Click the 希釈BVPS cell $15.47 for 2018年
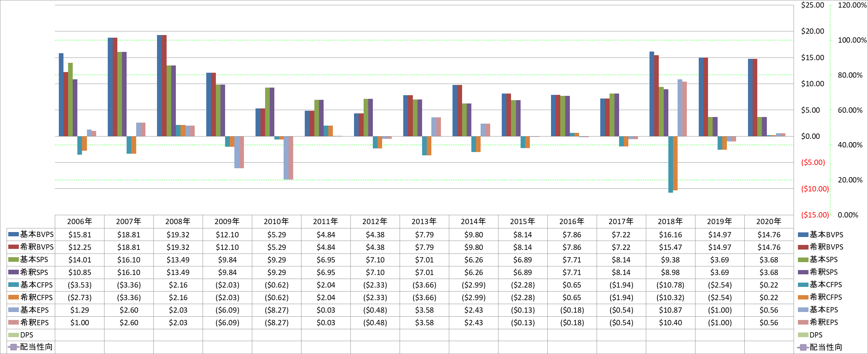The width and height of the screenshot is (868, 354). point(670,247)
